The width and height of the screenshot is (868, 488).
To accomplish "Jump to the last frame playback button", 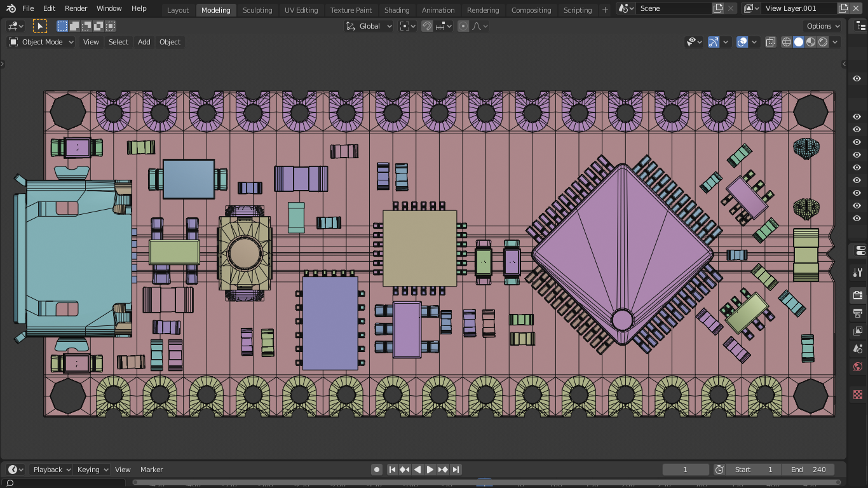I will coord(456,470).
